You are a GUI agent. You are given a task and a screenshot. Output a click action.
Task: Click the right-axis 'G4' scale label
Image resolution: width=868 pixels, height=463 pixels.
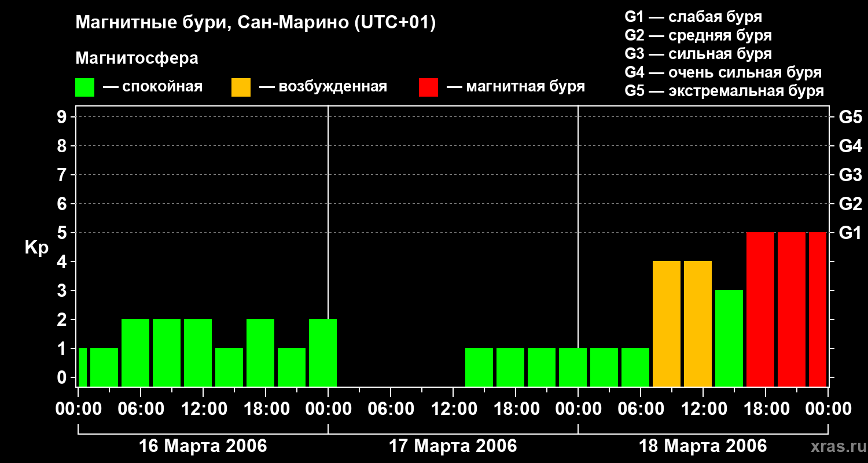(850, 146)
